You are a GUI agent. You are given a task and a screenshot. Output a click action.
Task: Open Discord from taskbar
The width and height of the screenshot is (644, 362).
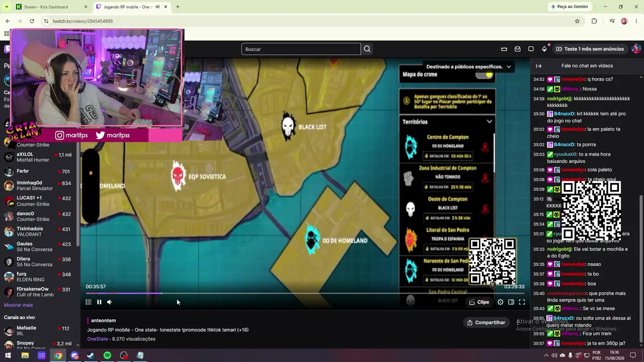(x=74, y=355)
